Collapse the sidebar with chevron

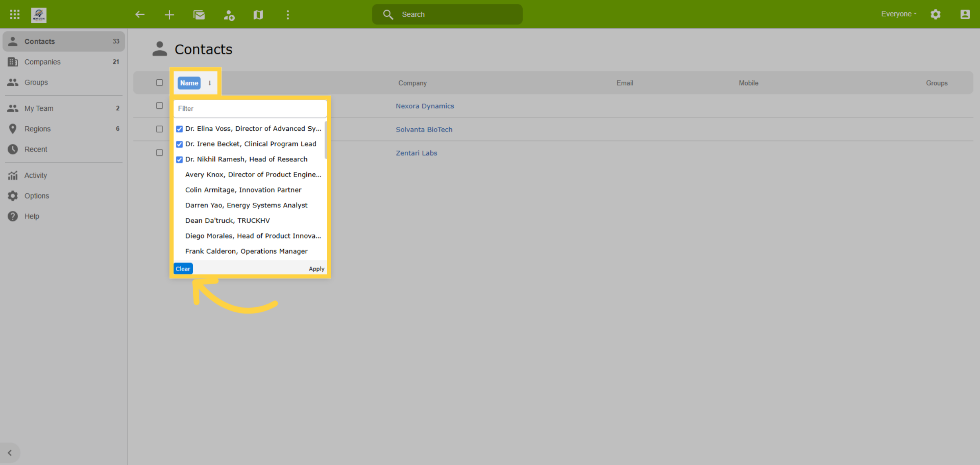click(x=10, y=453)
